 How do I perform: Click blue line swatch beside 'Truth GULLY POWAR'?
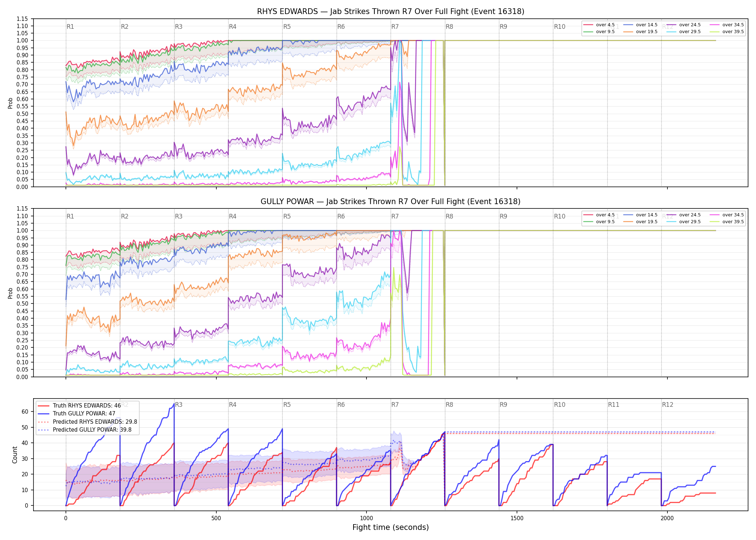click(x=44, y=414)
